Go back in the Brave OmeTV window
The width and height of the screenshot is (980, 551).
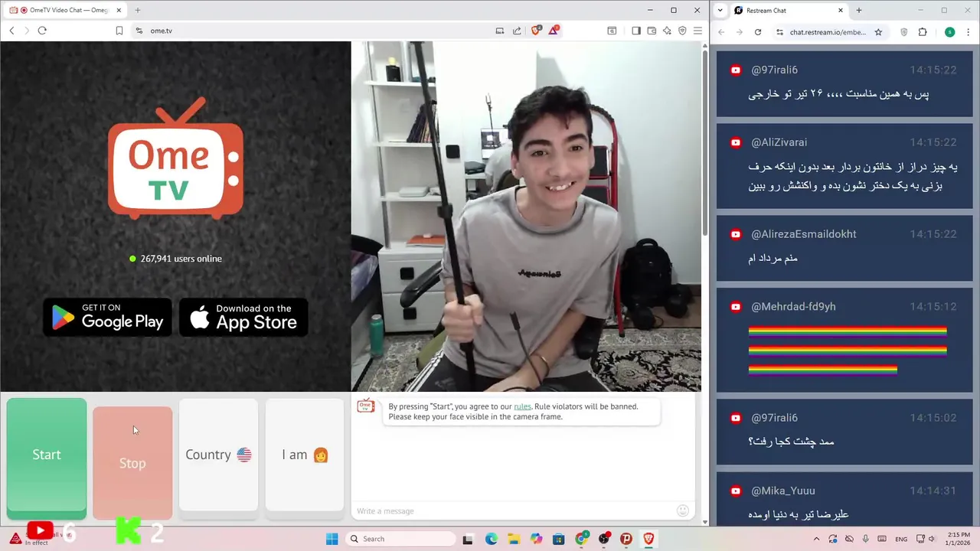tap(11, 31)
